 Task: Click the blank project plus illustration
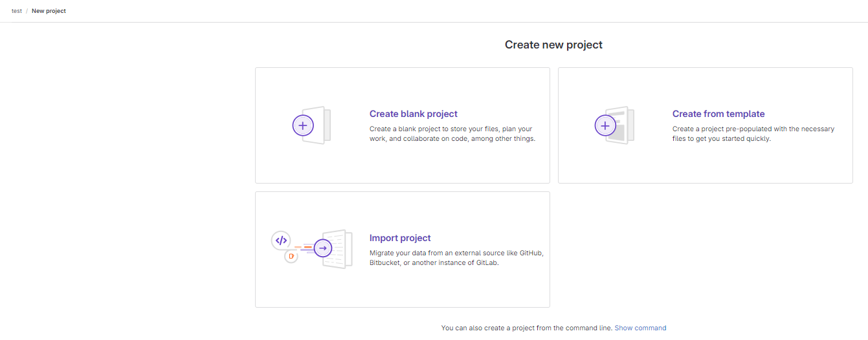point(311,125)
